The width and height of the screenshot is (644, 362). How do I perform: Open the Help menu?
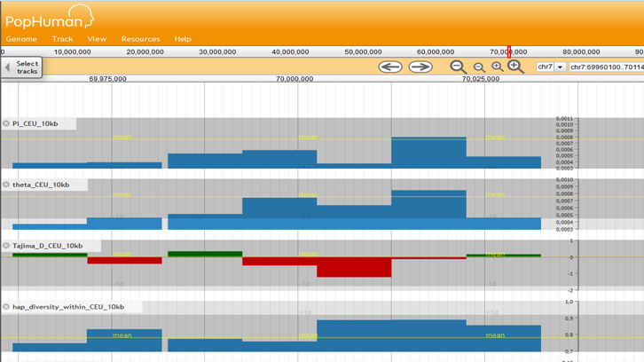(x=183, y=39)
